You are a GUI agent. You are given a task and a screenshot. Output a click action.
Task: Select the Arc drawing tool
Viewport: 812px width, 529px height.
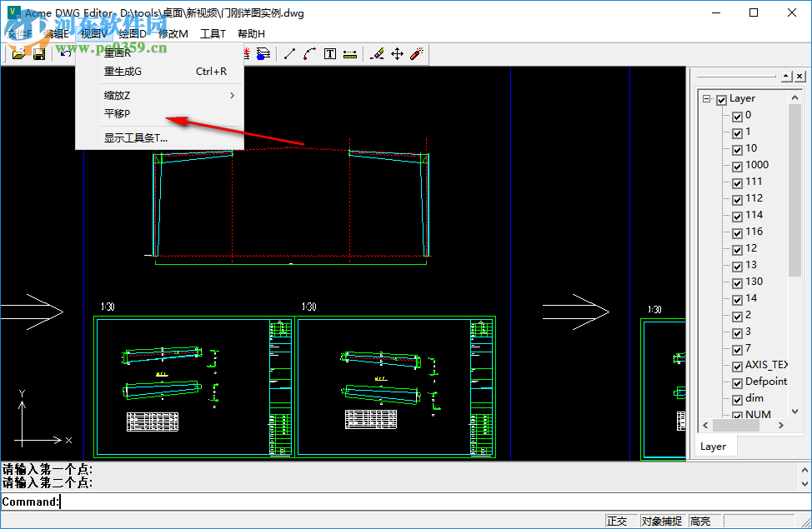pos(308,53)
